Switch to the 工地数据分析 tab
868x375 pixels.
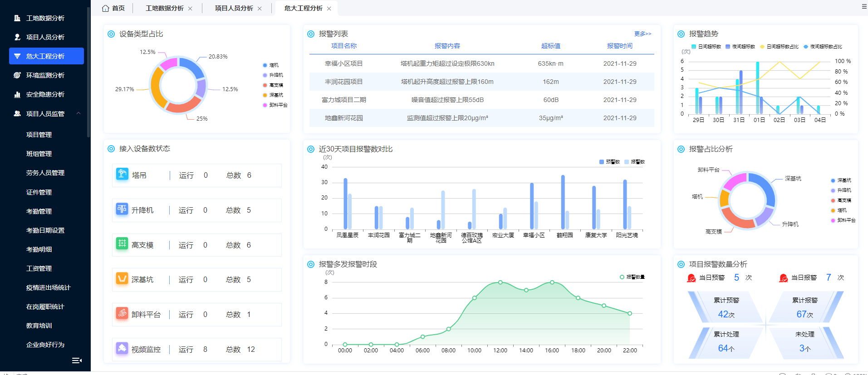(165, 8)
